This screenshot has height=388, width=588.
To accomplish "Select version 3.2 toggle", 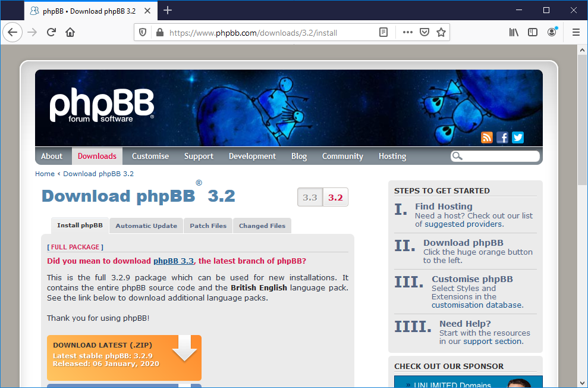I will (x=336, y=198).
